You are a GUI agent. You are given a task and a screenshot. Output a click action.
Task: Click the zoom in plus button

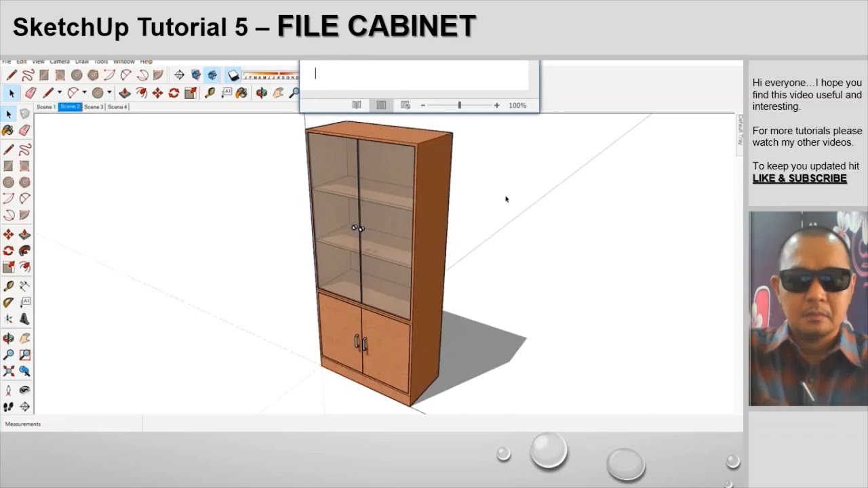tap(496, 105)
